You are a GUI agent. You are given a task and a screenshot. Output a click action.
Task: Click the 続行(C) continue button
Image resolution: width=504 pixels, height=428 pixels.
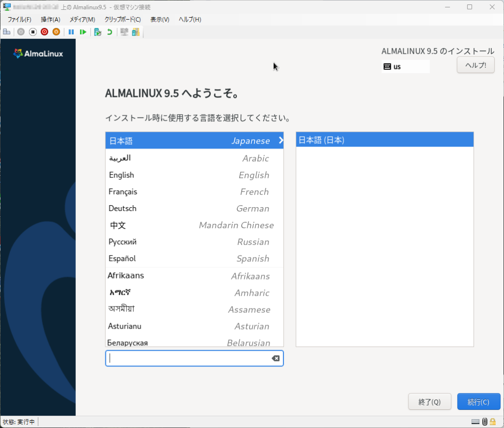point(478,401)
